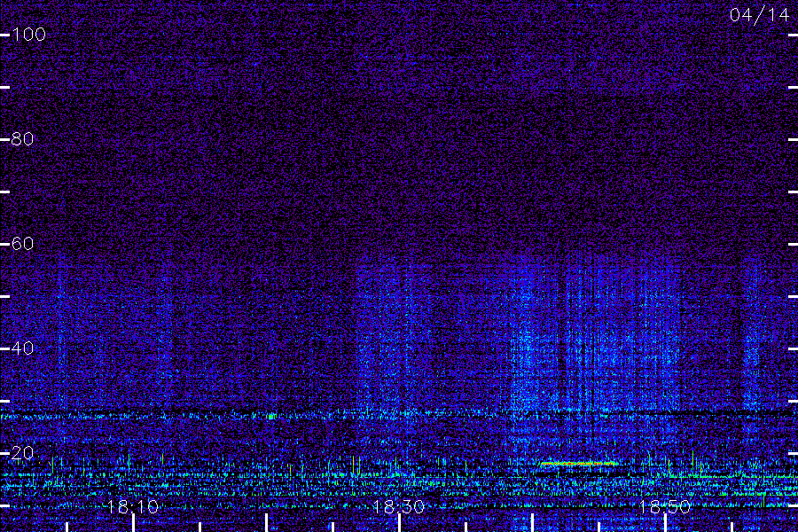Click the 80 frequency axis label
The width and height of the screenshot is (798, 532).
pos(22,139)
